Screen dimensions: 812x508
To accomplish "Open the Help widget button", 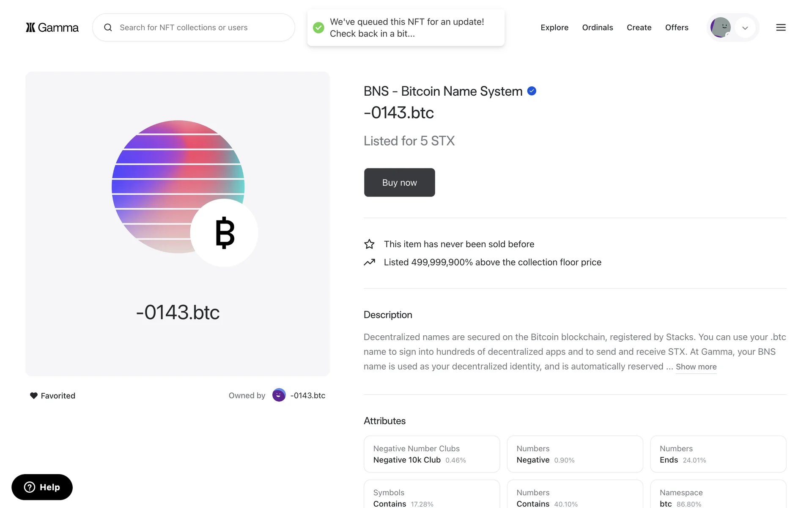I will tap(42, 487).
